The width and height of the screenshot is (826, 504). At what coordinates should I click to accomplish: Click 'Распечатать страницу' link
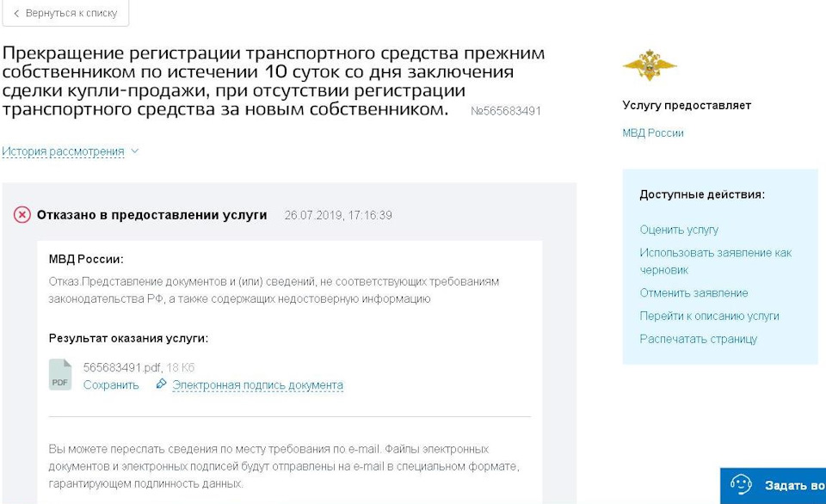point(698,339)
